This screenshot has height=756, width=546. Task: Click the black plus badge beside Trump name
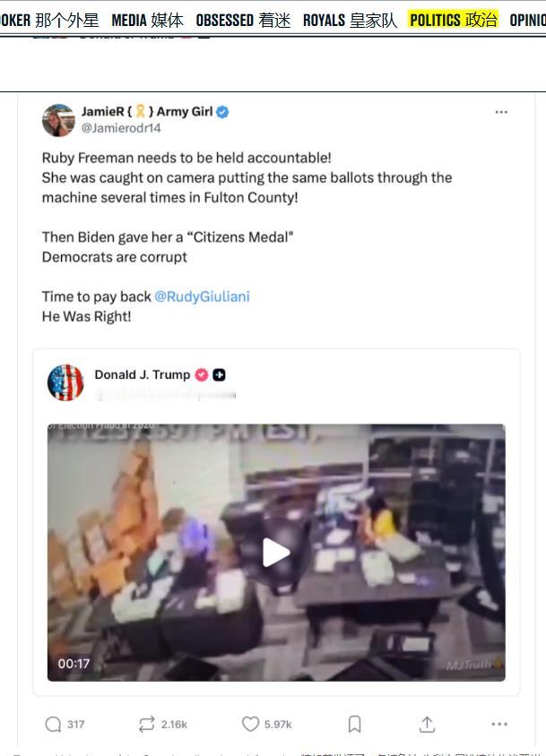click(219, 374)
